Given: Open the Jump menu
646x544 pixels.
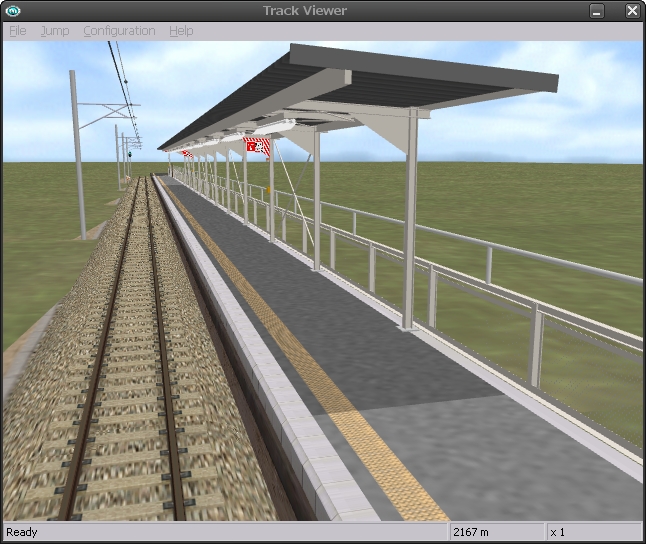Looking at the screenshot, I should 55,31.
